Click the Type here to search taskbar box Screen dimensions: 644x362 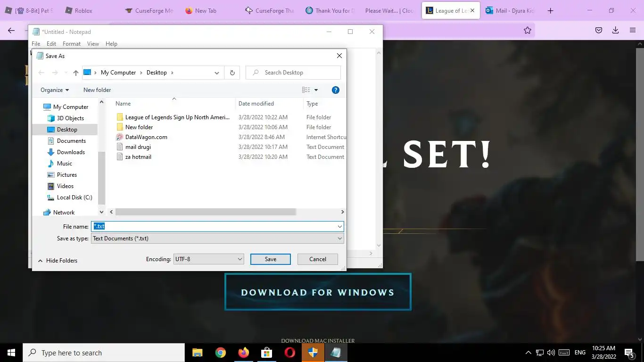(104, 353)
